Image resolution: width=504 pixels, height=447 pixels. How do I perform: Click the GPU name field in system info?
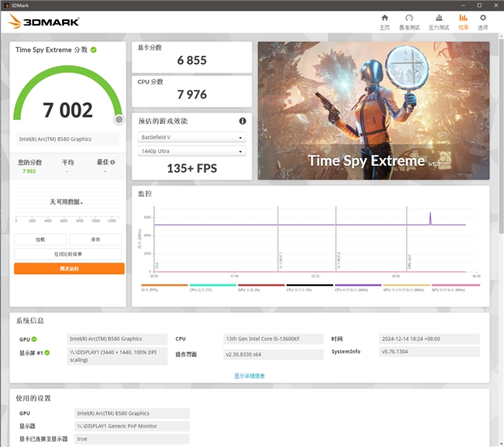117,339
